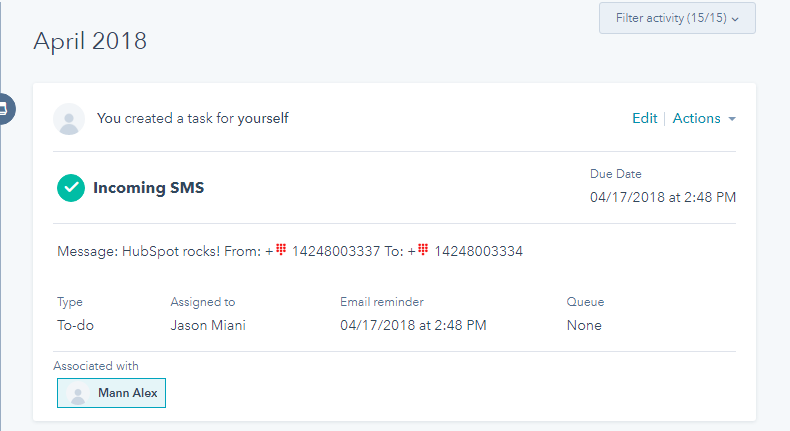Click the red flag icon after From:

tap(281, 249)
